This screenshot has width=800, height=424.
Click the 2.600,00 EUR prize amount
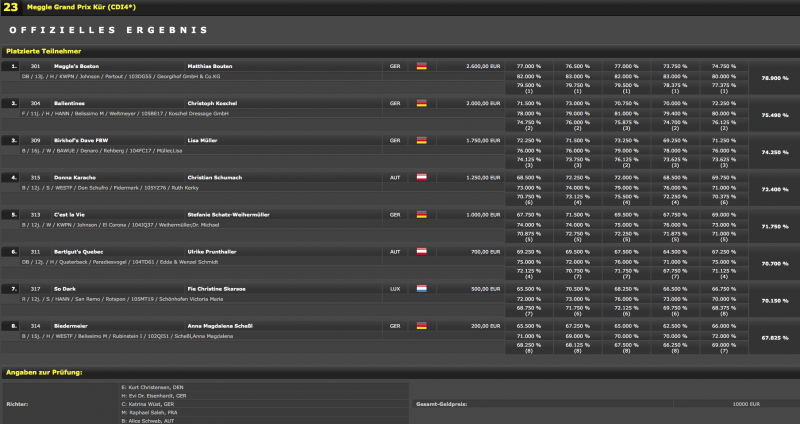(x=483, y=65)
